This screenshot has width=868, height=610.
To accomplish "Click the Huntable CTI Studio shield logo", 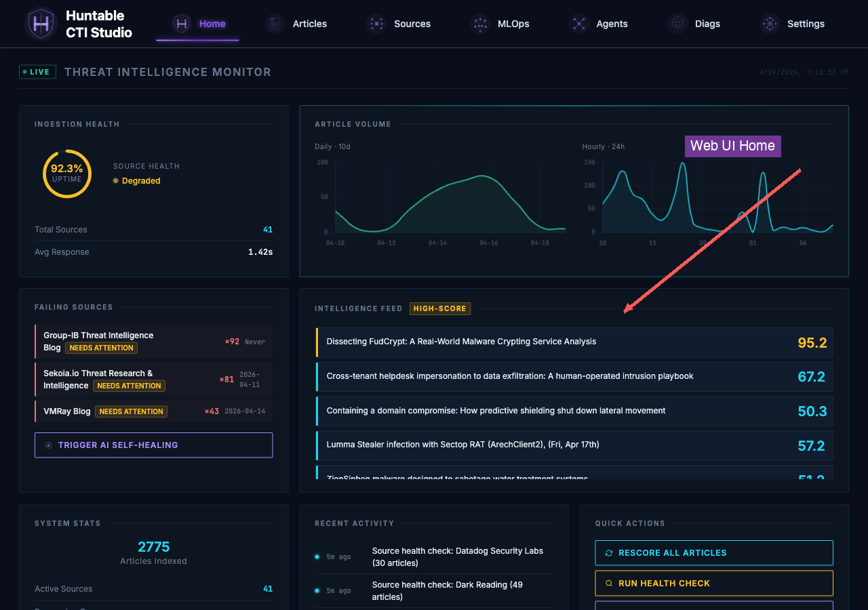I will tap(41, 24).
